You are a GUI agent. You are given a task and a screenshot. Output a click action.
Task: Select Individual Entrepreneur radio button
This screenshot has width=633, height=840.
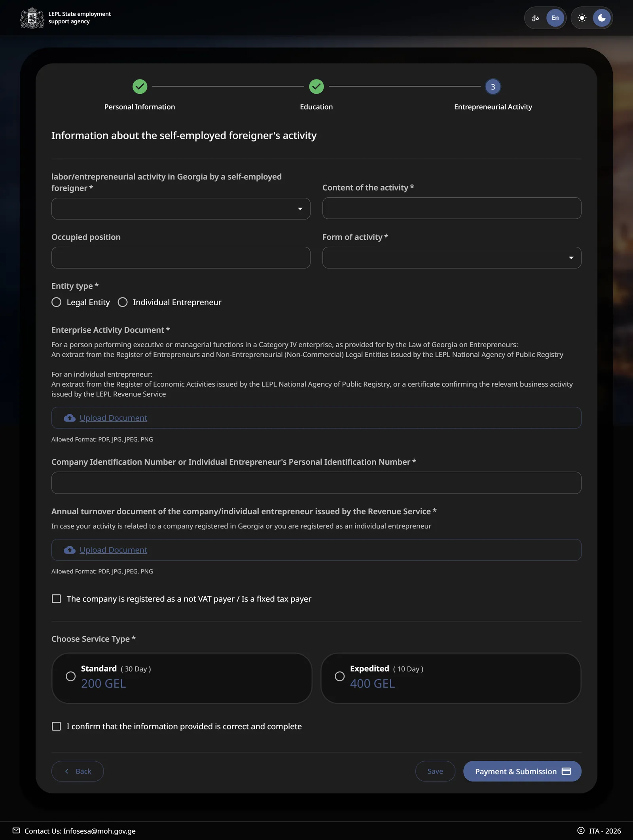123,302
